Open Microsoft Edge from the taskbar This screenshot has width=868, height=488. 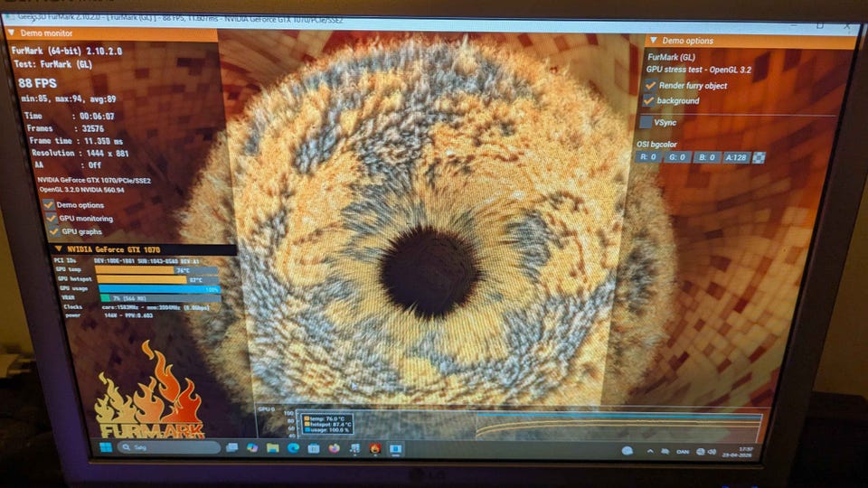click(293, 447)
